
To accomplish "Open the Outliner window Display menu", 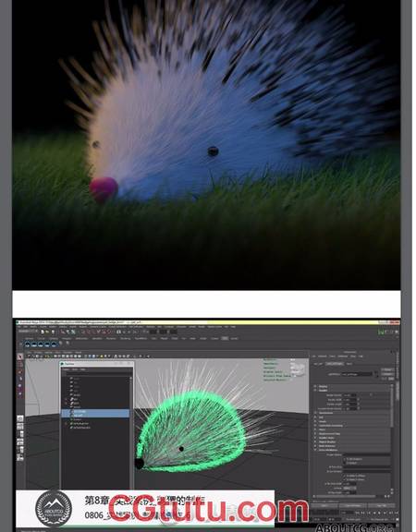I will pos(66,369).
